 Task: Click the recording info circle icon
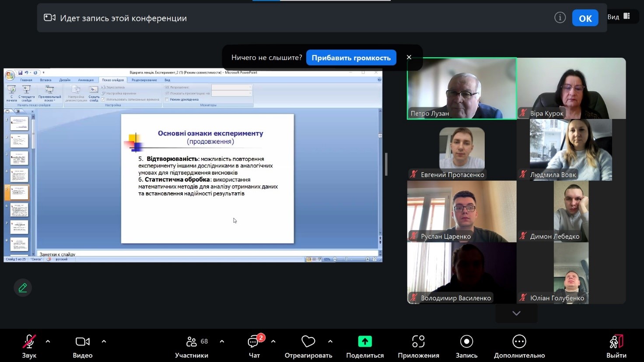(x=560, y=17)
